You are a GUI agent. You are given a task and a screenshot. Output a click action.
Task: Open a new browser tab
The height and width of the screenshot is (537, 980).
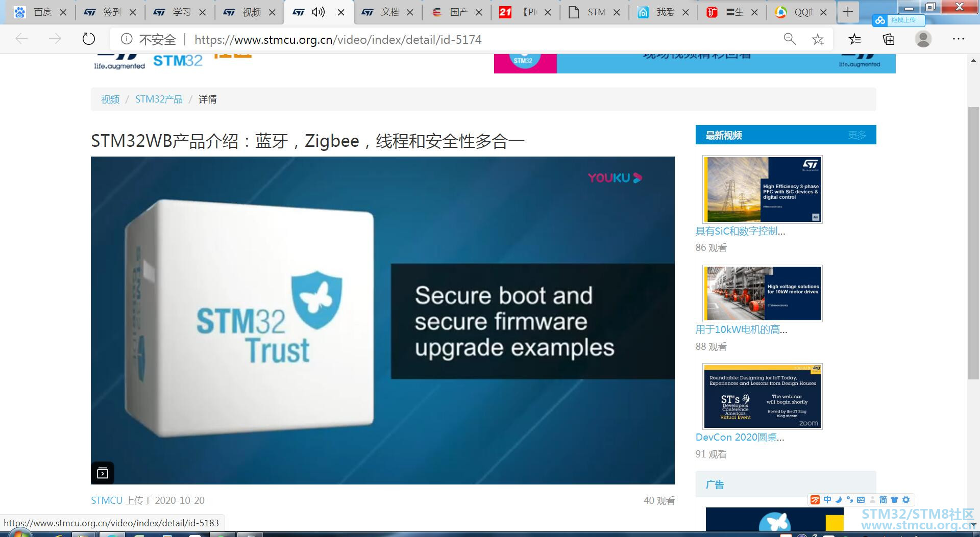tap(848, 12)
